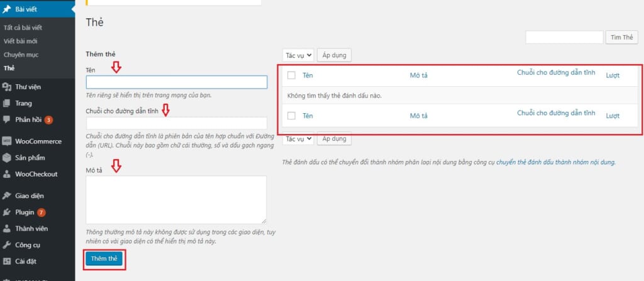Sort by Lượt in table footer
644x281 pixels.
613,116
